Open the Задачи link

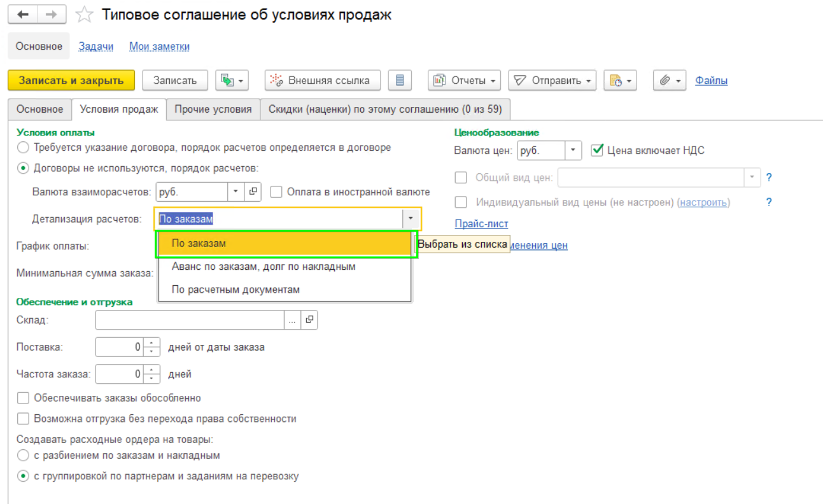tap(96, 46)
